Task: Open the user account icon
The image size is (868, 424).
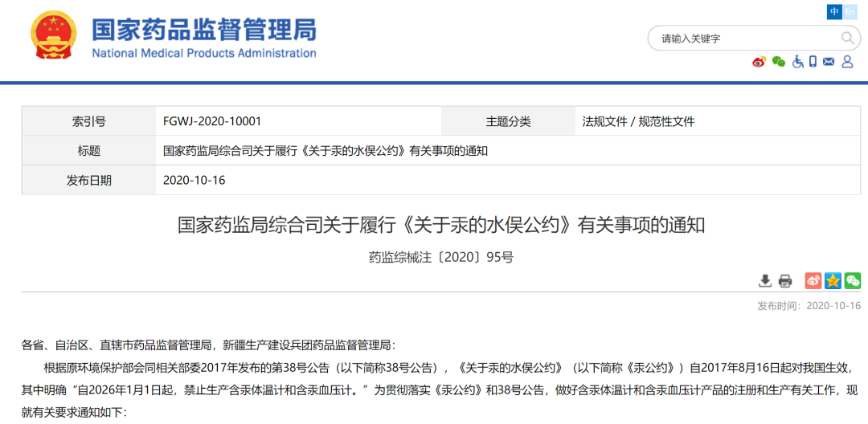Action: tap(847, 61)
